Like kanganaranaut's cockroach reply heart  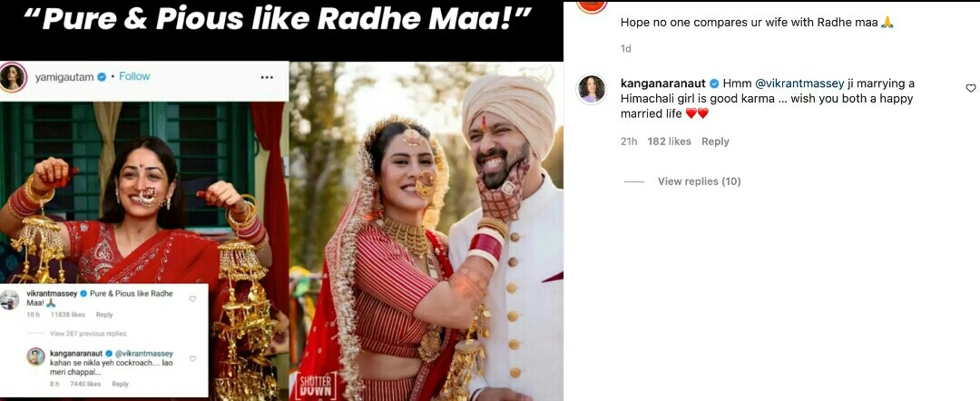pos(192,358)
